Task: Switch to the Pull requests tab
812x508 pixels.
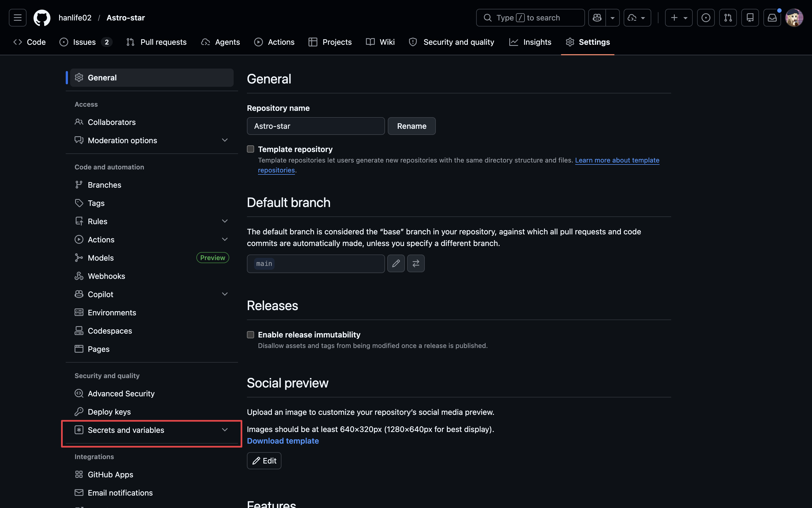Action: pyautogui.click(x=156, y=42)
